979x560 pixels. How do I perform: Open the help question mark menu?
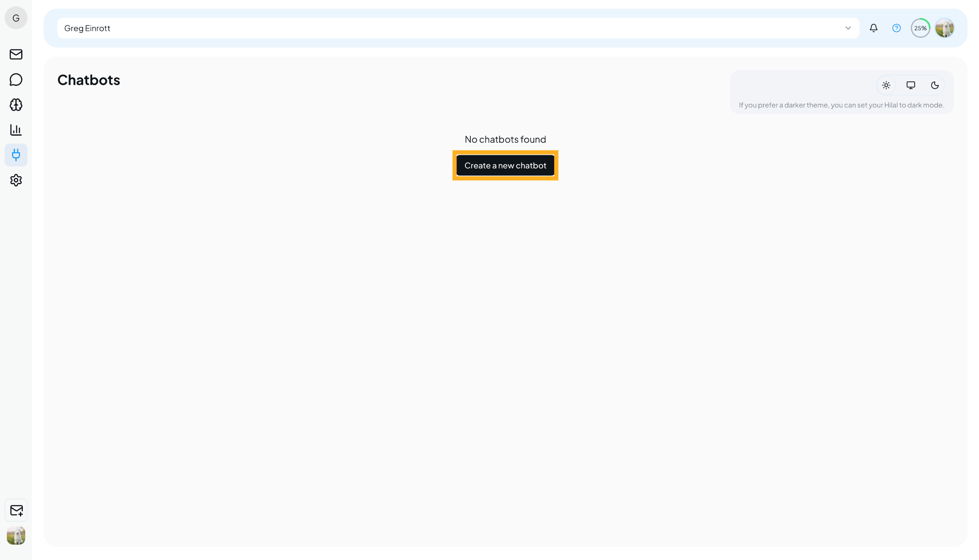click(x=896, y=28)
